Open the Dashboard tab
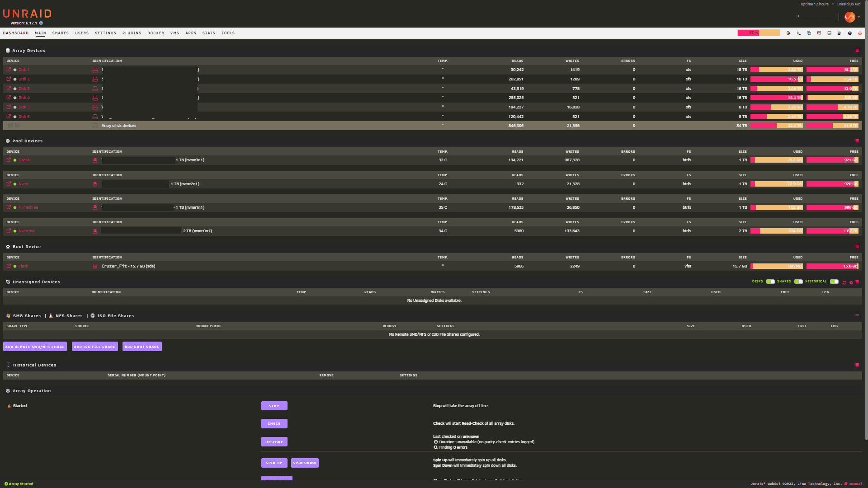This screenshot has height=488, width=868. [x=16, y=33]
